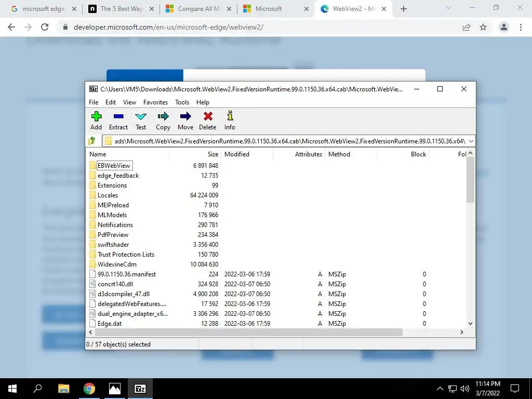Viewport: 532px width, 399px height.
Task: Sort by Name column header
Action: point(127,154)
